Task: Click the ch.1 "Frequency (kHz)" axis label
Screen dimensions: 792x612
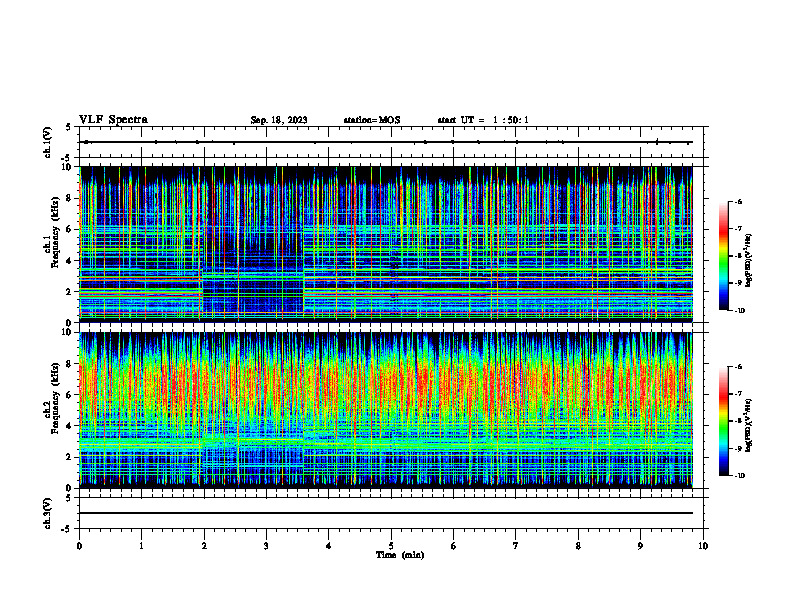Action: click(x=55, y=232)
